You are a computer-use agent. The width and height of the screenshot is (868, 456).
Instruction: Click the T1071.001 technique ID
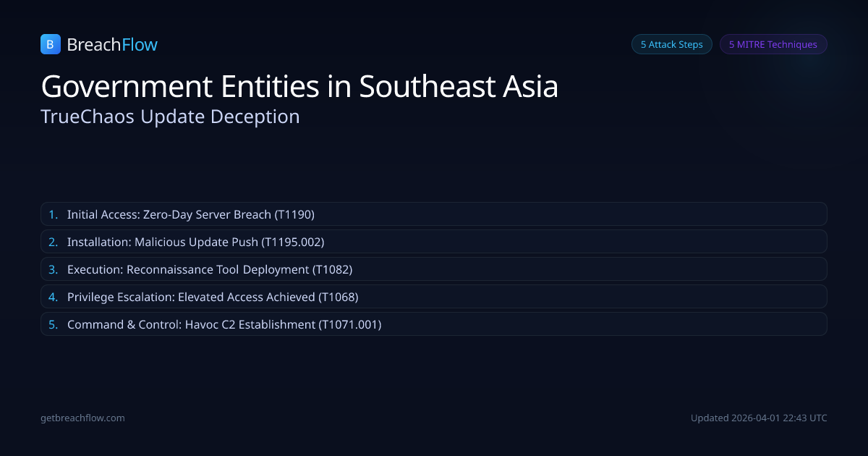click(x=350, y=324)
